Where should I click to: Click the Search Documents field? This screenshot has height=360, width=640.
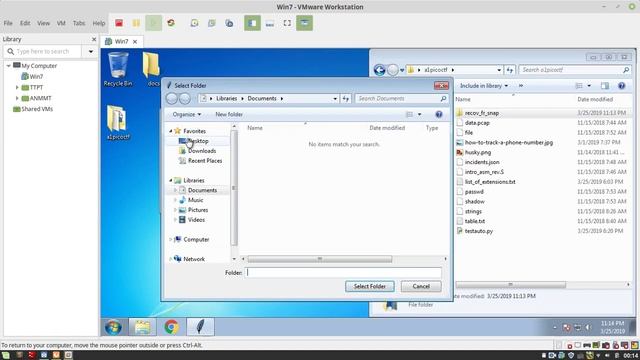401,98
